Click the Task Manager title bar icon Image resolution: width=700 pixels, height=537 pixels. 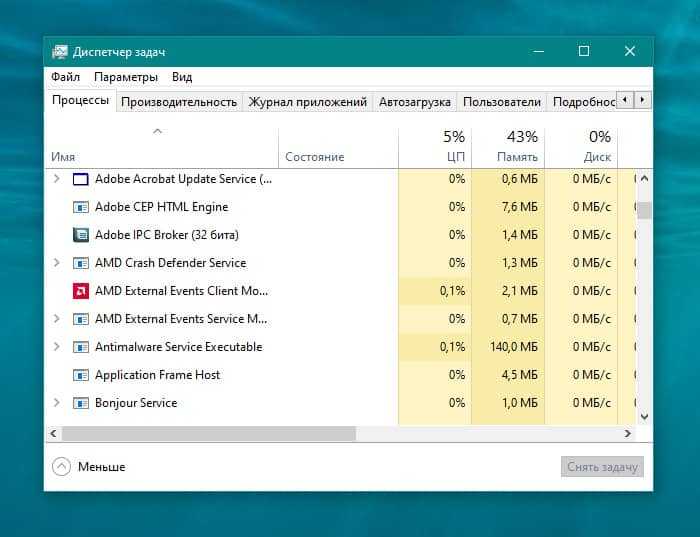pyautogui.click(x=60, y=52)
